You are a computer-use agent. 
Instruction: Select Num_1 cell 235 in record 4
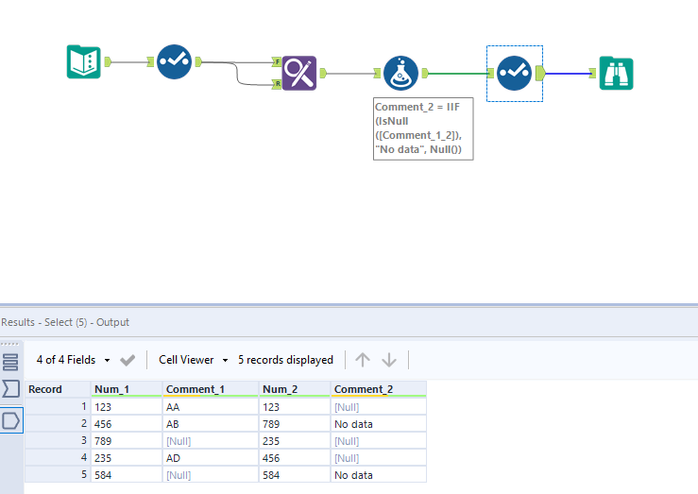point(126,458)
